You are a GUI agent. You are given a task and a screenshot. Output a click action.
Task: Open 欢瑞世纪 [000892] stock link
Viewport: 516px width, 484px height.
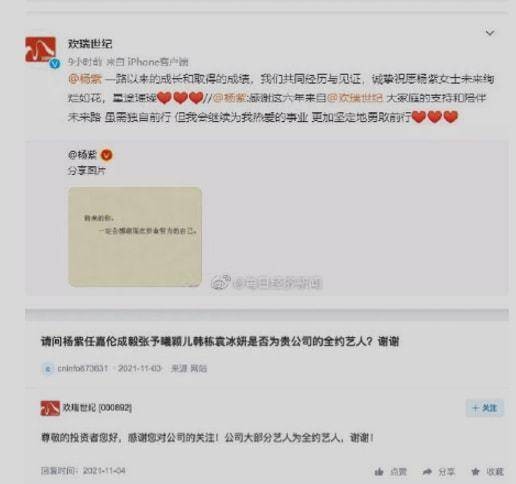pyautogui.click(x=97, y=408)
